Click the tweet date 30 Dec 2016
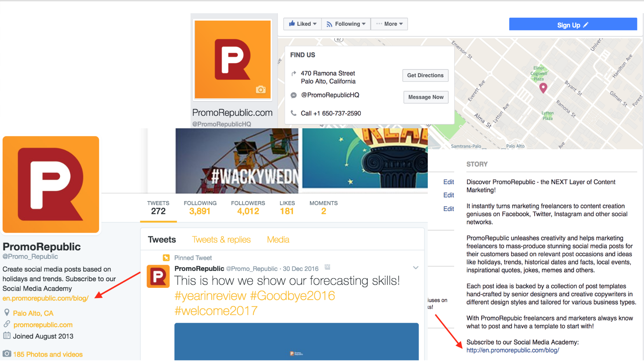The image size is (644, 361). (301, 269)
